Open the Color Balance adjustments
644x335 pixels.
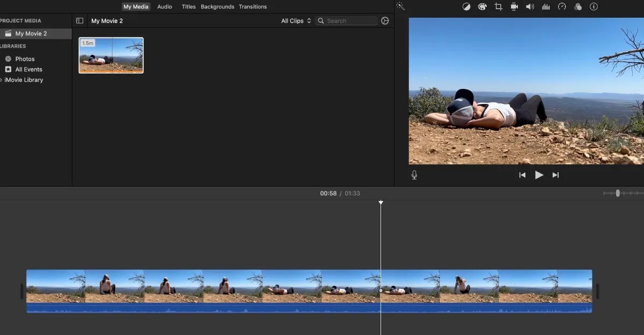coord(466,6)
